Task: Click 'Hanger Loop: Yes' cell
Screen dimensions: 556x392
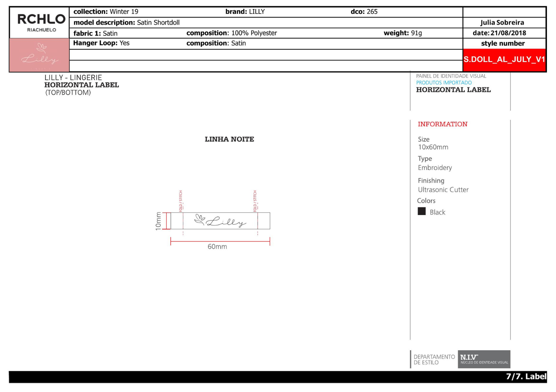Action: click(x=101, y=43)
